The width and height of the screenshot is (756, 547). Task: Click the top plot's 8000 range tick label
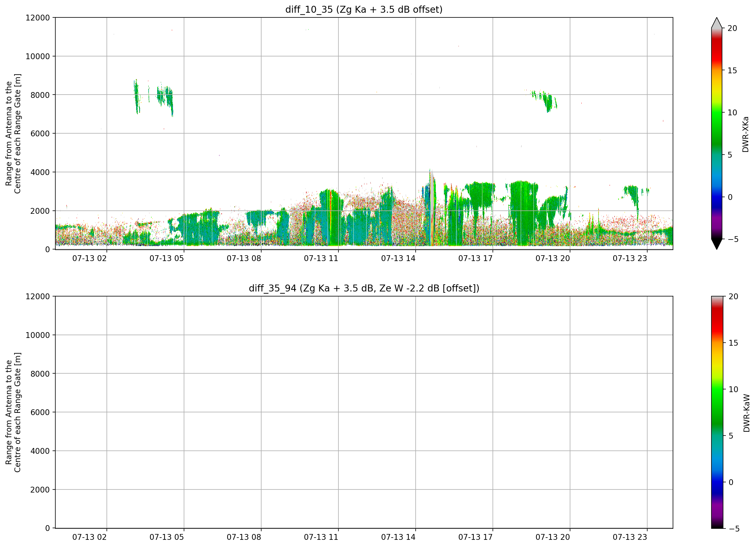[x=40, y=95]
